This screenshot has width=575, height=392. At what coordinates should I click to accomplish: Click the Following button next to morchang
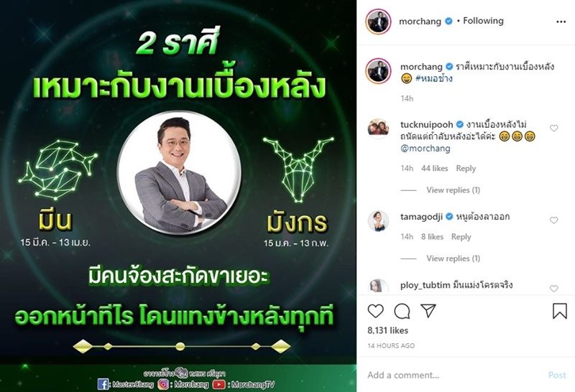click(x=483, y=21)
